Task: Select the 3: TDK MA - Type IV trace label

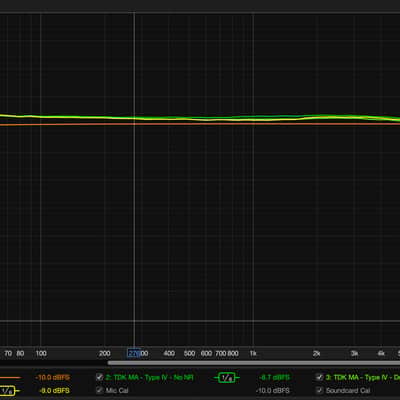Action: (363, 378)
